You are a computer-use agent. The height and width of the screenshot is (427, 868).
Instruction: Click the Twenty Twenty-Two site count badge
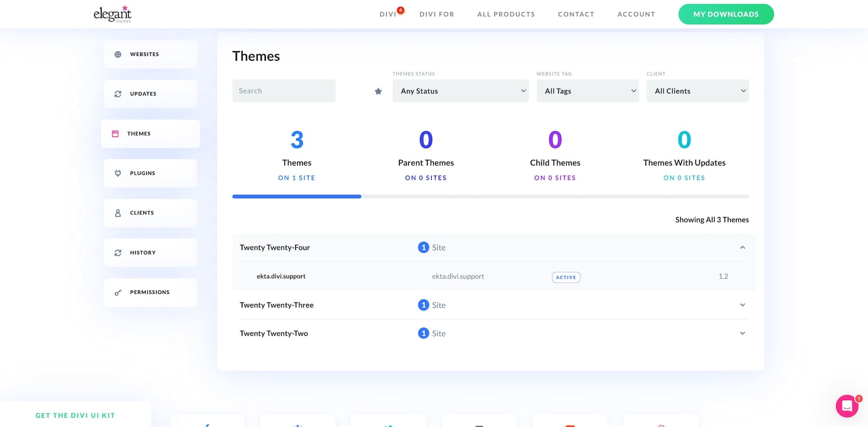pyautogui.click(x=423, y=333)
